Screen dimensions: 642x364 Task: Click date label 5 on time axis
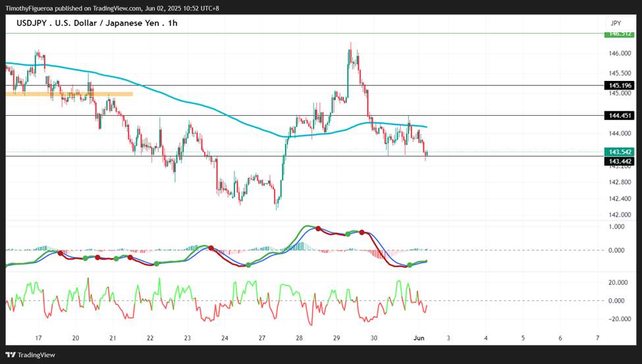pyautogui.click(x=523, y=338)
